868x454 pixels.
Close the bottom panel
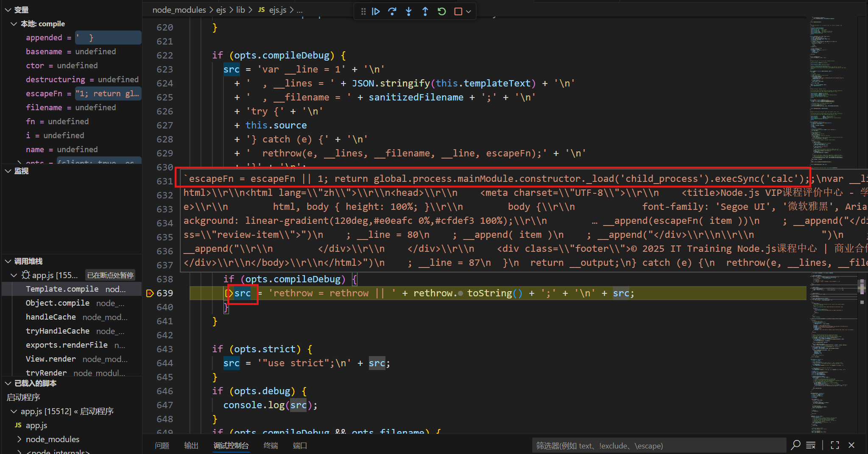point(851,445)
